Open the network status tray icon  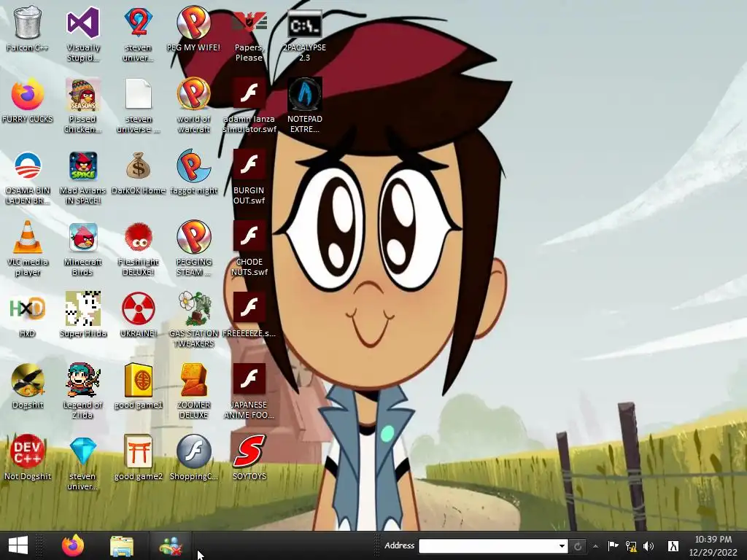pos(631,546)
